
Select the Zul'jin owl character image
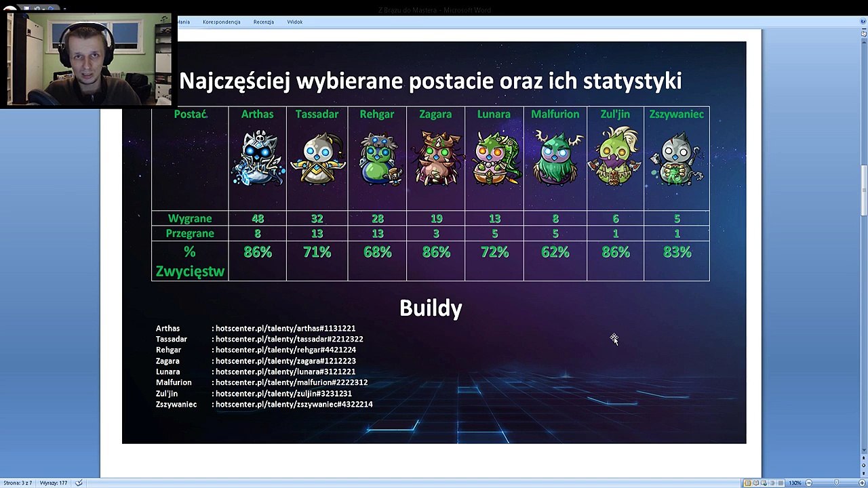615,157
